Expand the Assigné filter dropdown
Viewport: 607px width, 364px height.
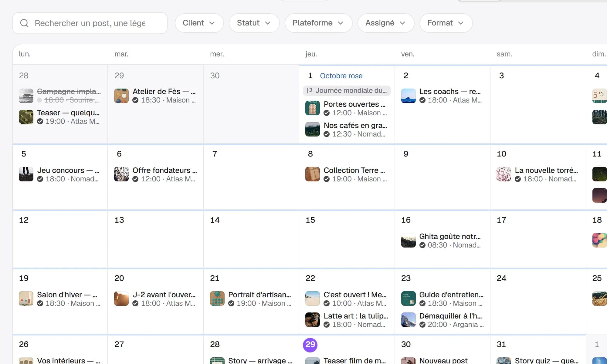point(386,23)
